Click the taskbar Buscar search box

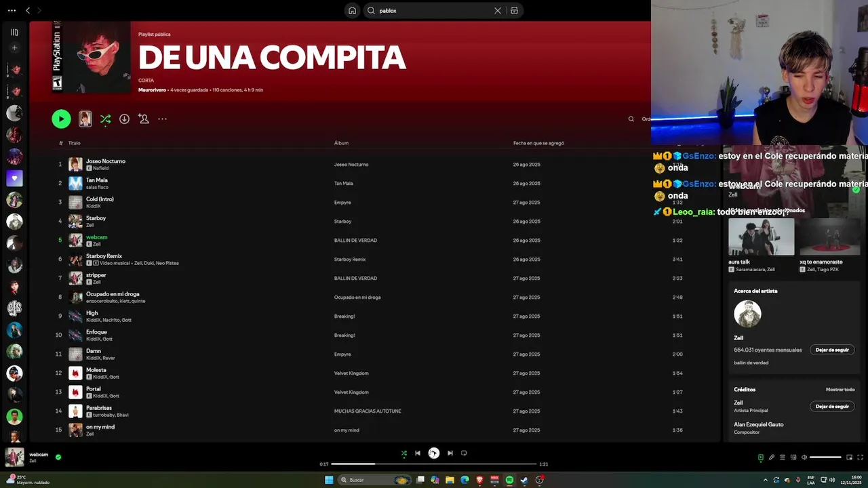374,480
